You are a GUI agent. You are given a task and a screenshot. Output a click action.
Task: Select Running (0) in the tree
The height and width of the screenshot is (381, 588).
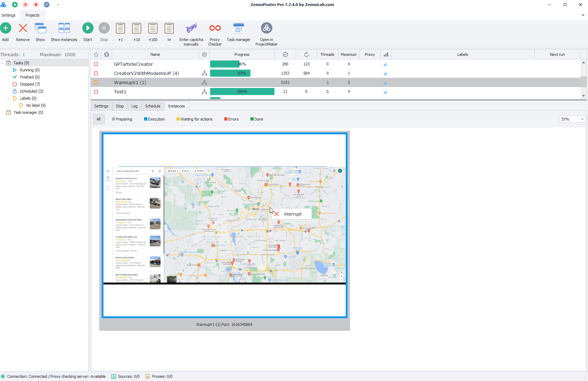pyautogui.click(x=30, y=70)
